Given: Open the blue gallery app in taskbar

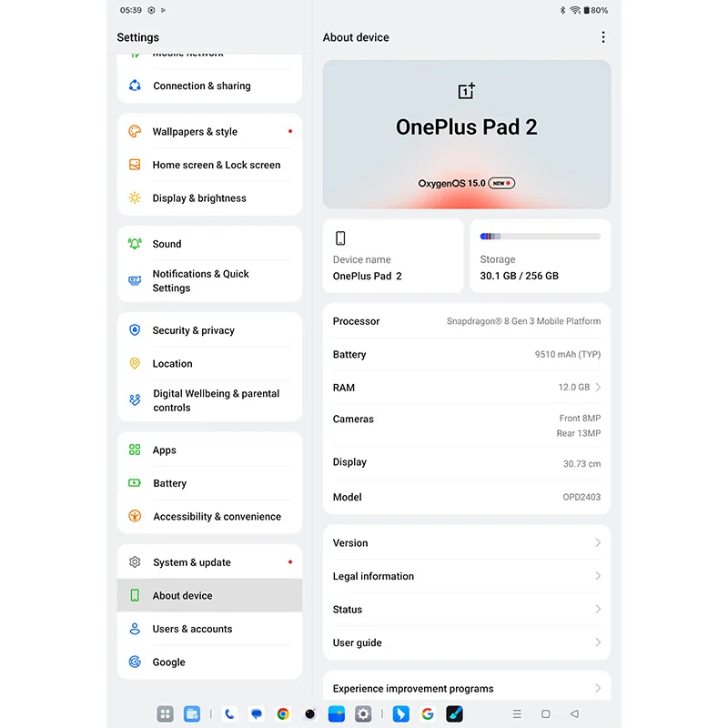Looking at the screenshot, I should coord(336,713).
